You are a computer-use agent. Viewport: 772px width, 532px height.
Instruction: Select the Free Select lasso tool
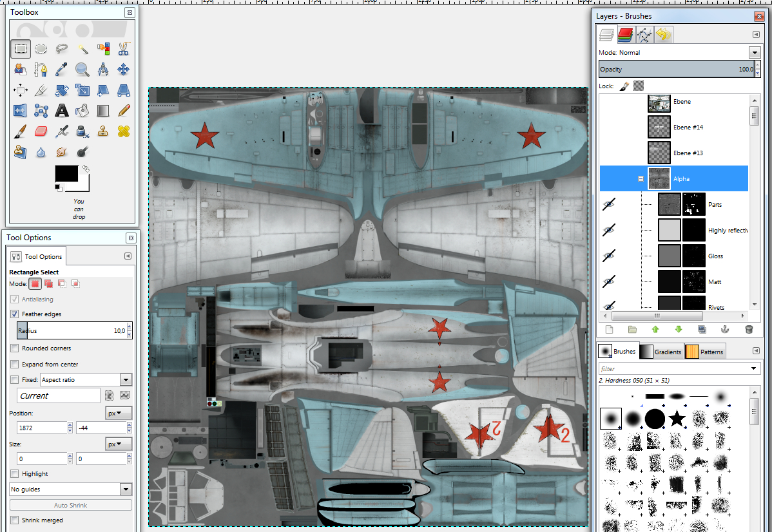tap(62, 49)
